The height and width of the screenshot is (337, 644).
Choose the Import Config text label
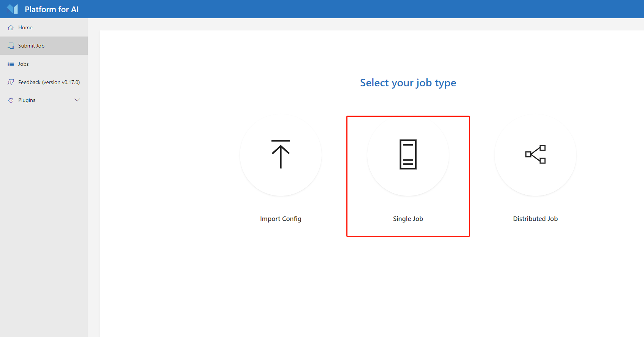281,219
